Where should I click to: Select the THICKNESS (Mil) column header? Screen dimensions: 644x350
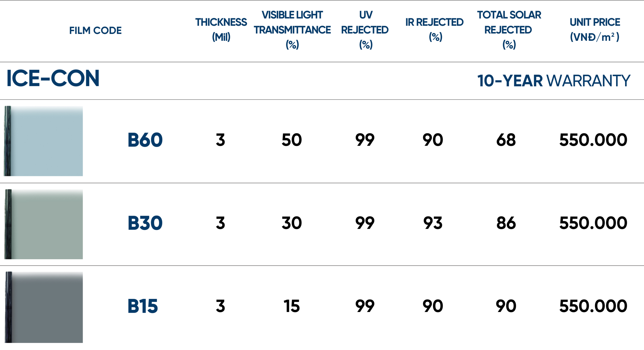coord(221,29)
